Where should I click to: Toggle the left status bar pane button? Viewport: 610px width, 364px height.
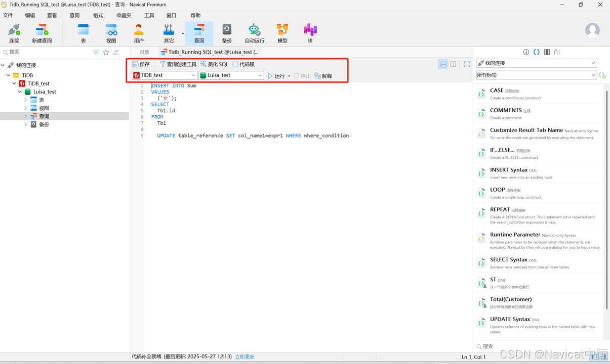[x=593, y=357]
